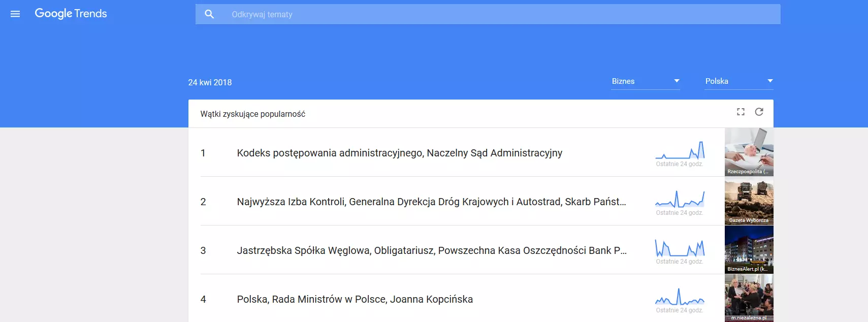Click the 'Wątki zyskujące popularność' heading

[252, 114]
